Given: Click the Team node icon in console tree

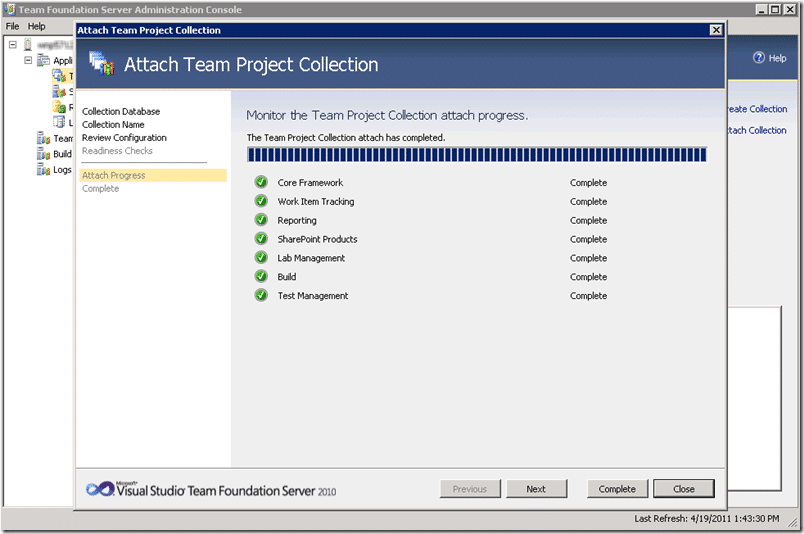Looking at the screenshot, I should tap(44, 139).
